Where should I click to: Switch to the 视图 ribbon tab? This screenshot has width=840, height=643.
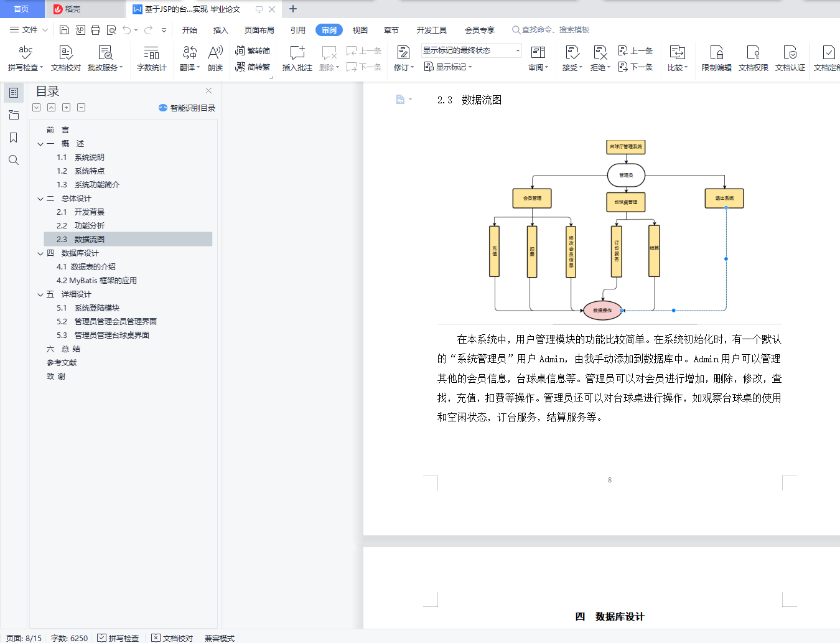point(360,30)
